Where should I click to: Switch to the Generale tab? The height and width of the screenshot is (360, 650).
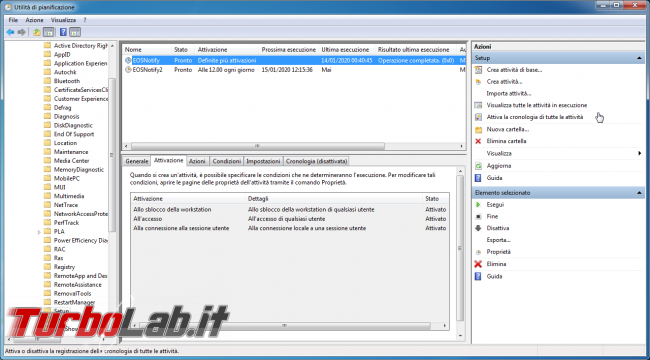click(137, 161)
